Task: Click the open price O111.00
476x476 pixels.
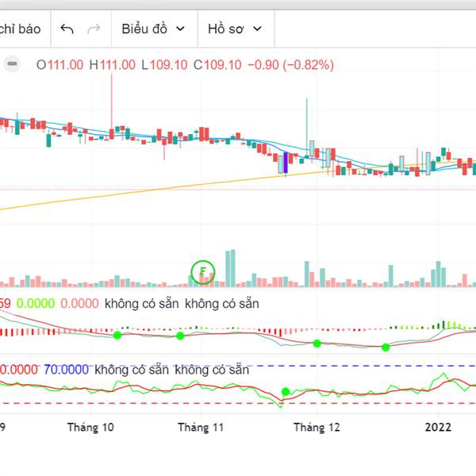Action: tap(59, 65)
